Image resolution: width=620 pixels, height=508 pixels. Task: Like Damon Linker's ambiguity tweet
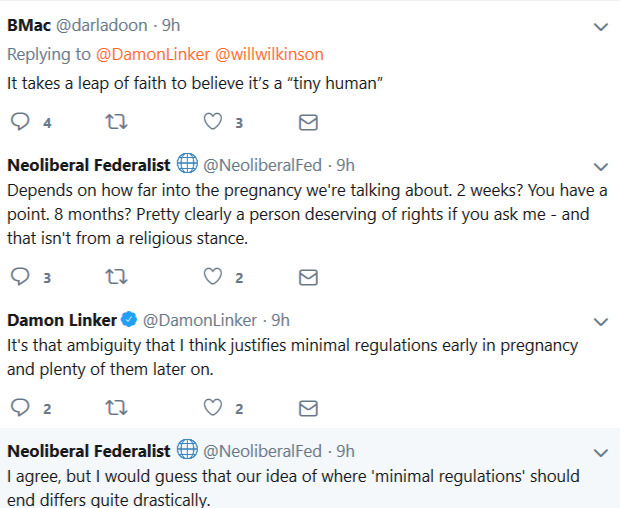(212, 407)
